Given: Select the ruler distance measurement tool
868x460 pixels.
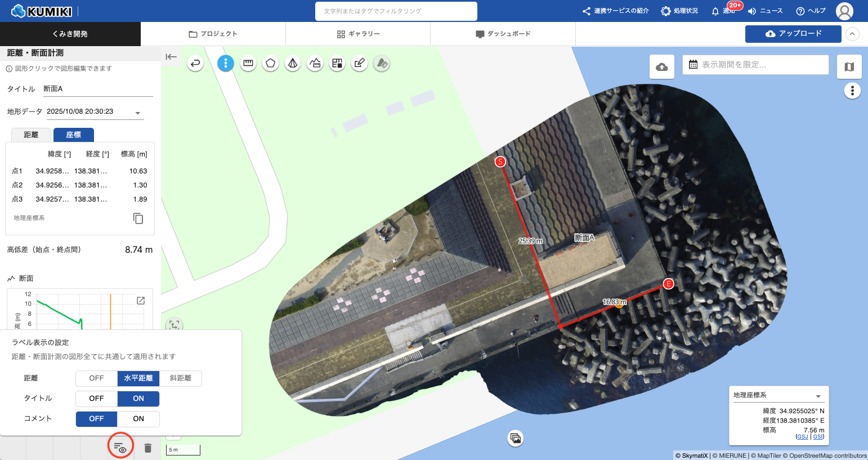Looking at the screenshot, I should click(248, 64).
